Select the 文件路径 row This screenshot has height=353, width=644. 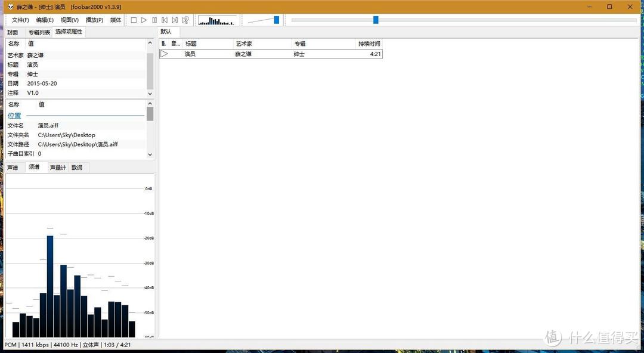(x=76, y=144)
